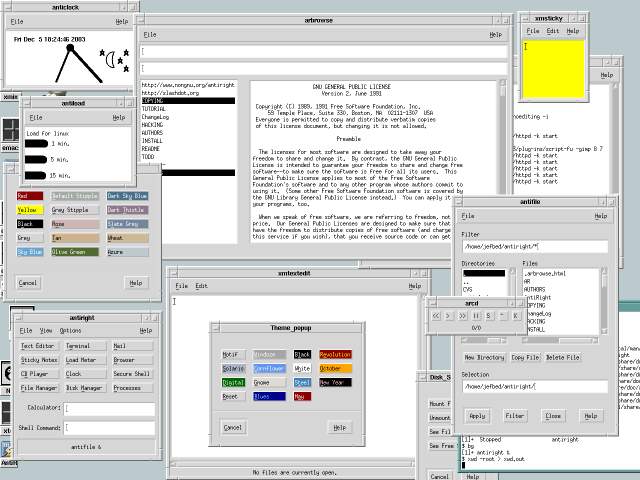Image resolution: width=640 pixels, height=480 pixels.
Task: Open Edit menu in xmtextedit
Action: 201,286
